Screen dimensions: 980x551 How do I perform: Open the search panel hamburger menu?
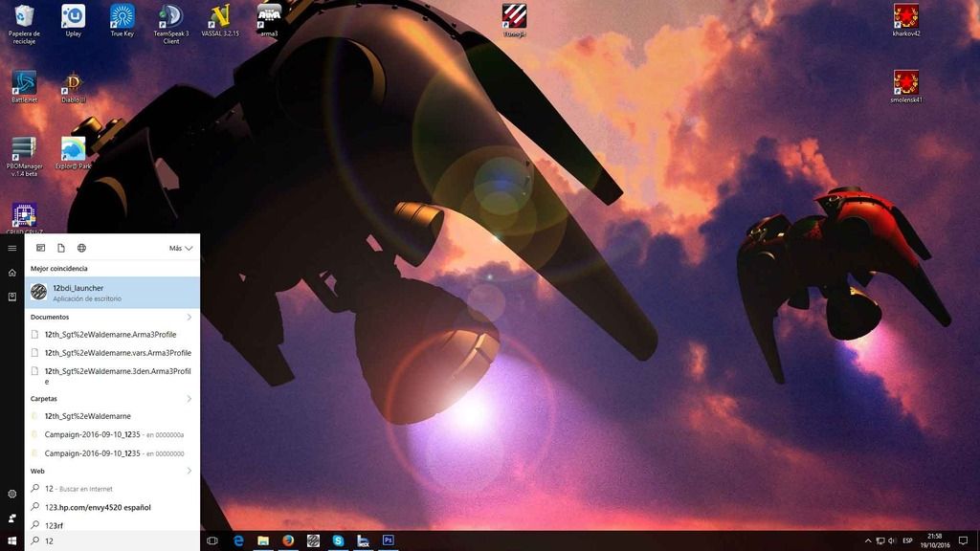(11, 248)
